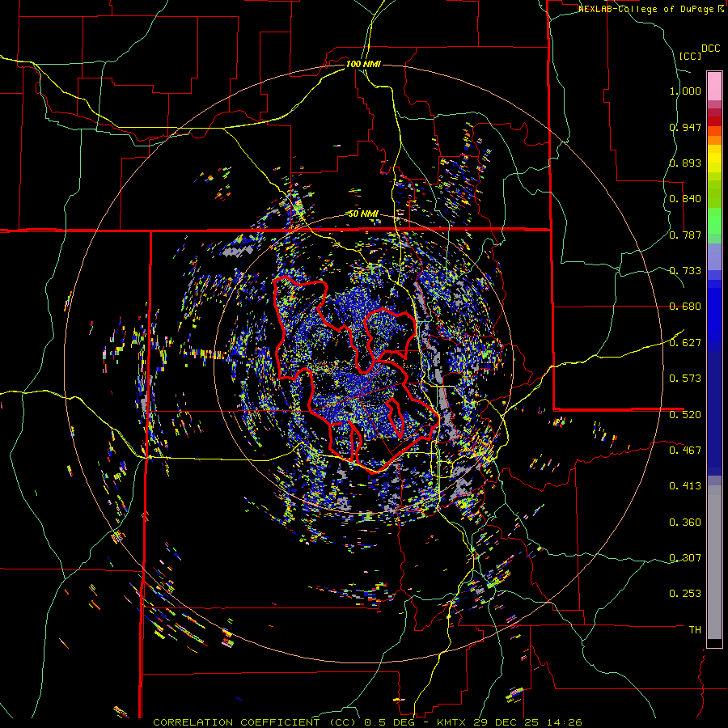
Task: Click the 0.947 scale value
Action: pyautogui.click(x=685, y=127)
